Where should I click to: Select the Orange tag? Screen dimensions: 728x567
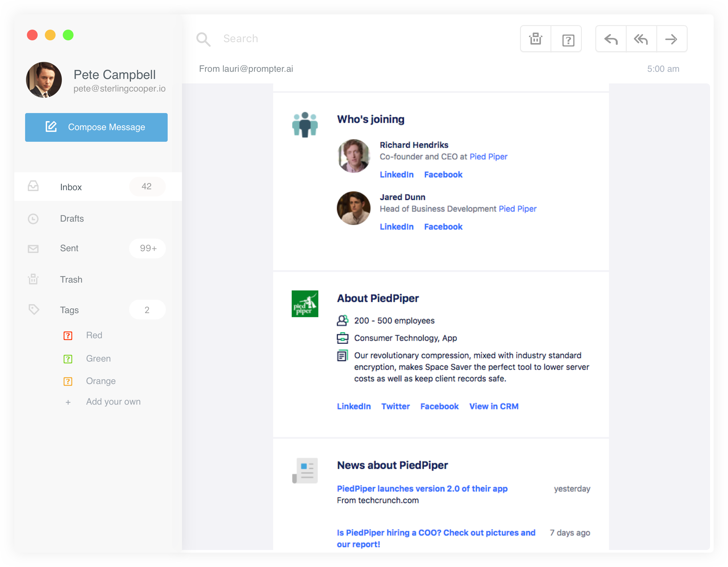click(x=101, y=381)
